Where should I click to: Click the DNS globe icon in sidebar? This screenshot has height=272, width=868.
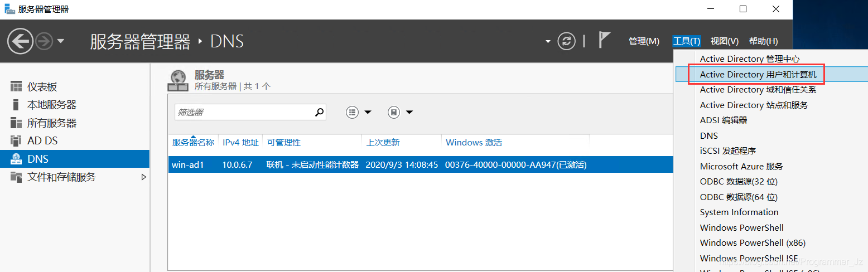click(16, 159)
